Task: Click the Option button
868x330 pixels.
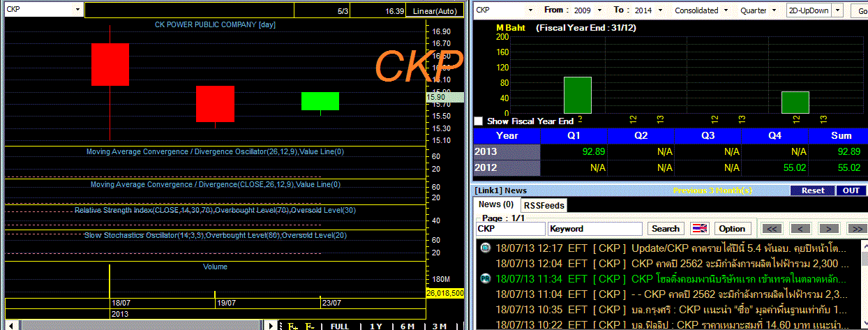Action: [732, 228]
